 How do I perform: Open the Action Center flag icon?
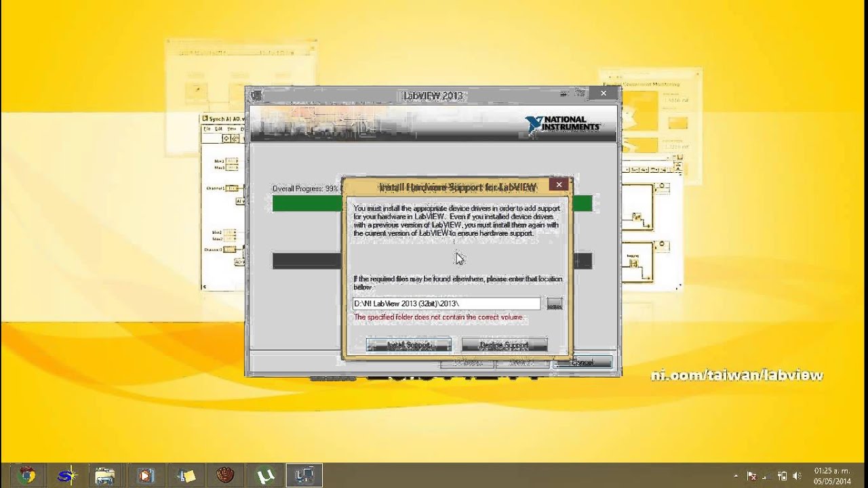[751, 476]
